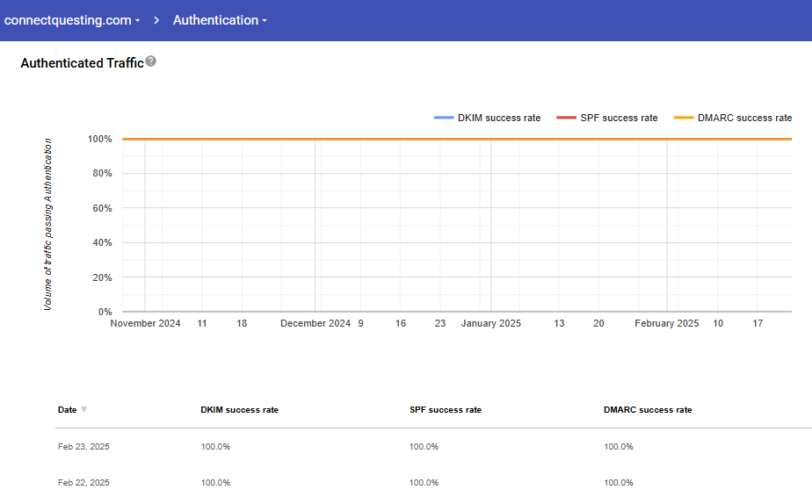Click the DMARC 100.0% value for Feb 23
The height and width of the screenshot is (504, 812).
click(618, 447)
